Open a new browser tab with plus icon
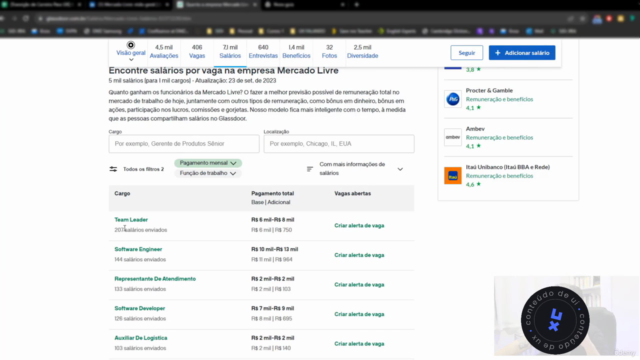 356,4
